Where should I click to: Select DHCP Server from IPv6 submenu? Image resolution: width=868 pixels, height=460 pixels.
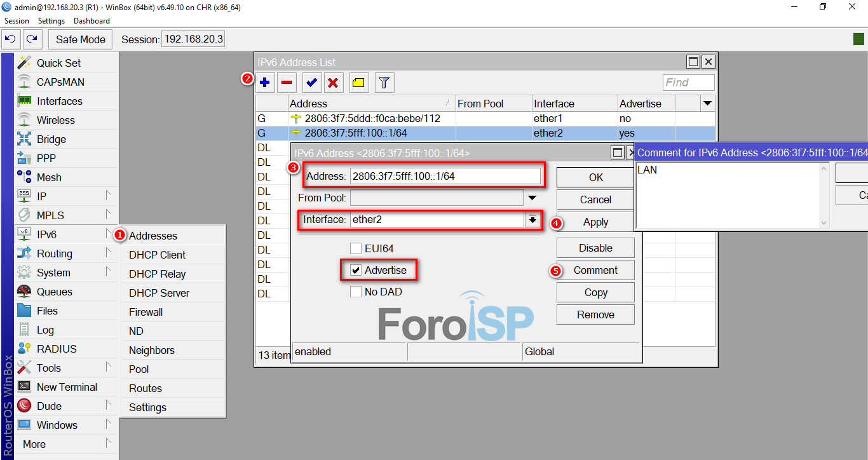pyautogui.click(x=159, y=293)
